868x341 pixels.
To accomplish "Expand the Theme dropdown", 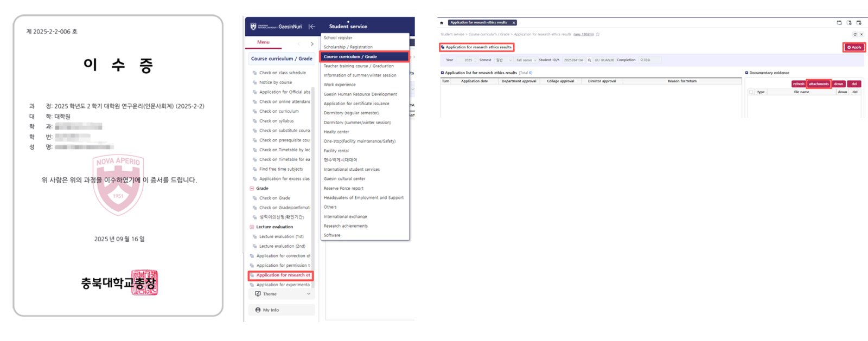I will tap(309, 294).
